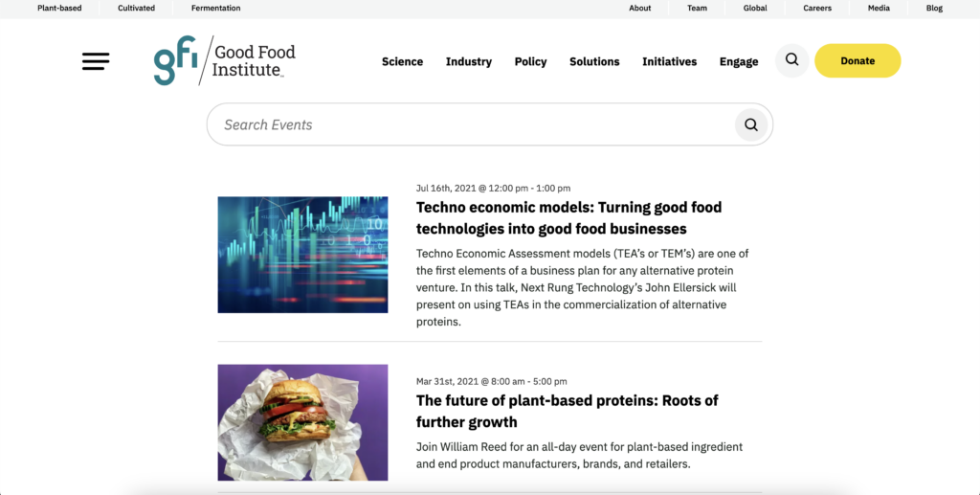
Task: Click the GFI Good Food Institute logo
Action: click(225, 60)
